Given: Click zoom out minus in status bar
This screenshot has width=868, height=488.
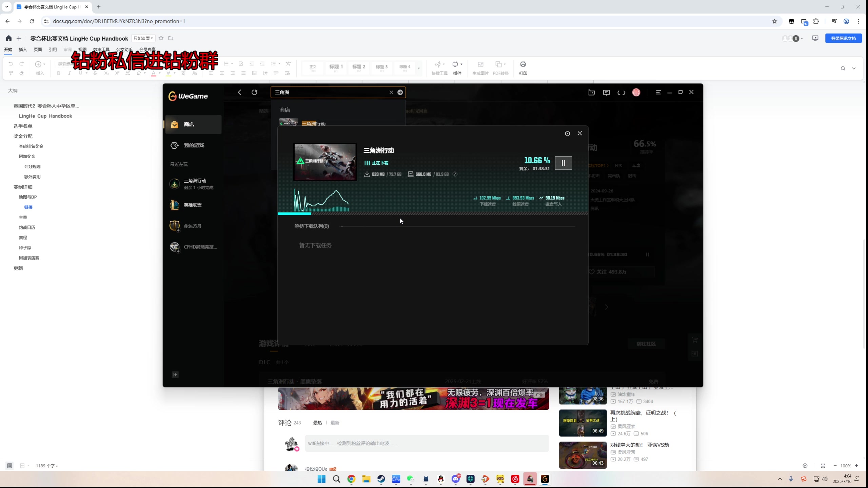Looking at the screenshot, I should tap(835, 466).
